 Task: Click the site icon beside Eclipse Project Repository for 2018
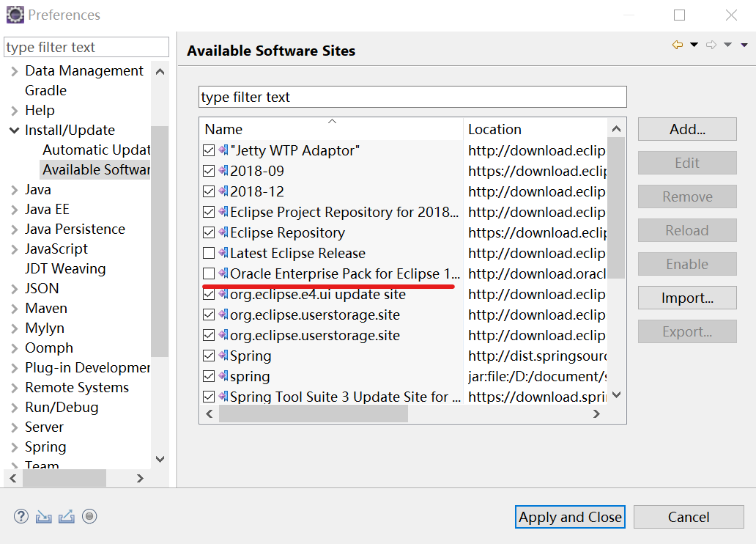tap(223, 211)
